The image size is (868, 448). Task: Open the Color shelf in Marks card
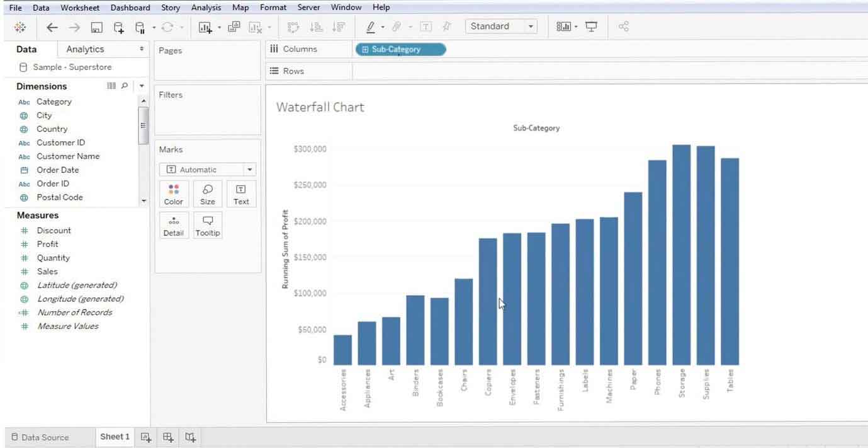[x=173, y=193]
